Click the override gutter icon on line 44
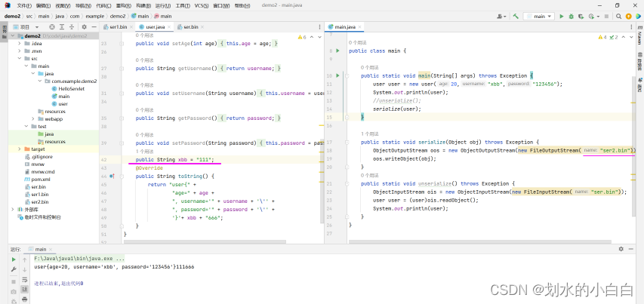644x304 pixels. coord(112,176)
